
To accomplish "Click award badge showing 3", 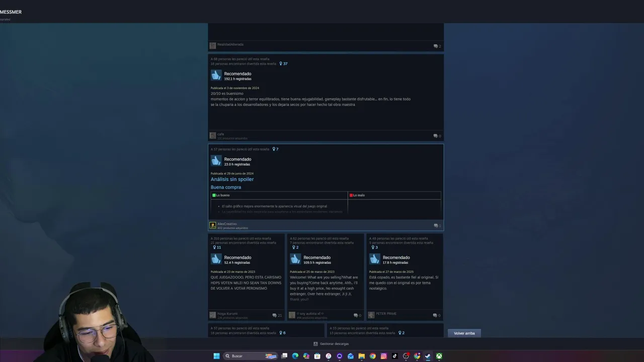I will tap(374, 247).
